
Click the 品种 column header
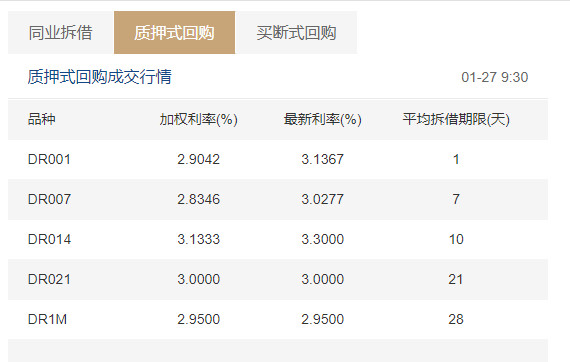click(x=41, y=119)
